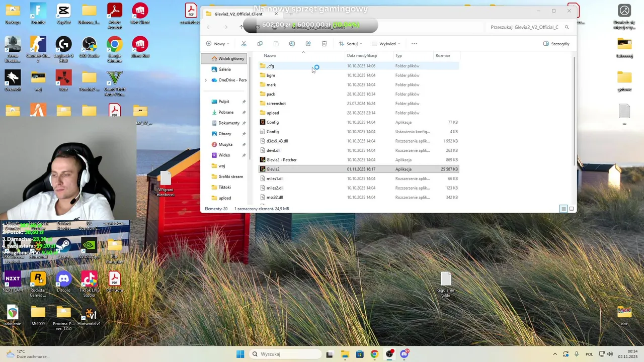Open Riot Client desktop shortcut
This screenshot has width=644, height=362.
pyautogui.click(x=140, y=14)
